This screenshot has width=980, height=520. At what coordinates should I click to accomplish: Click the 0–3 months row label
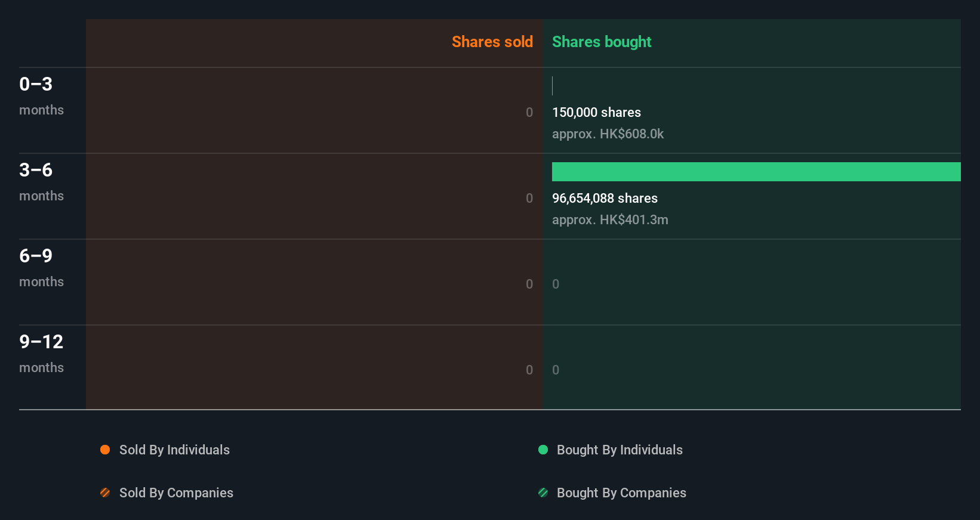coord(41,95)
